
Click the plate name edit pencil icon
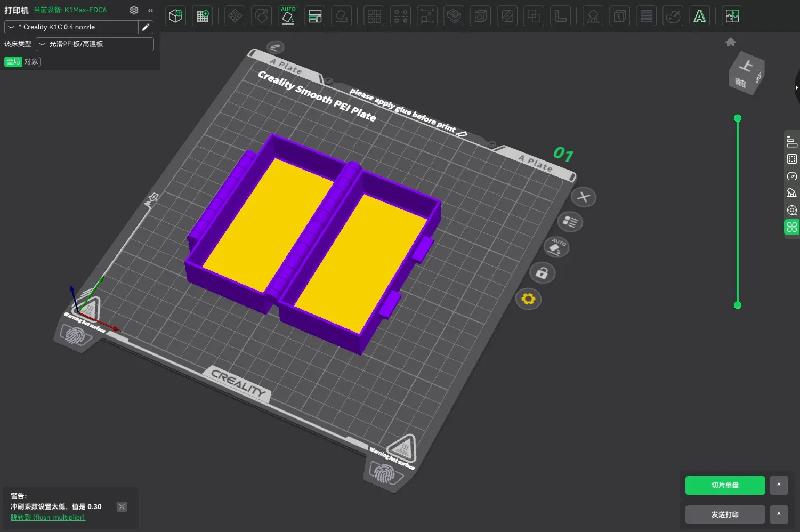pyautogui.click(x=276, y=47)
